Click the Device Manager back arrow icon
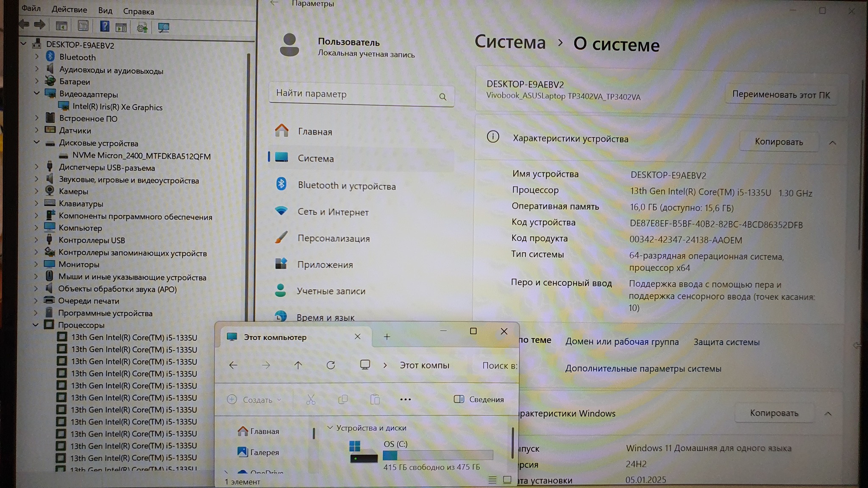Viewport: 868px width, 488px height. [24, 25]
